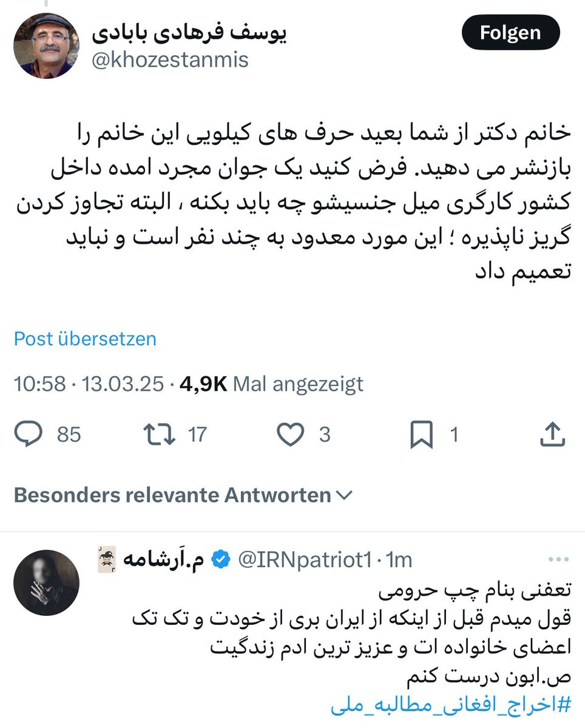Like the post via the heart icon

click(x=290, y=434)
